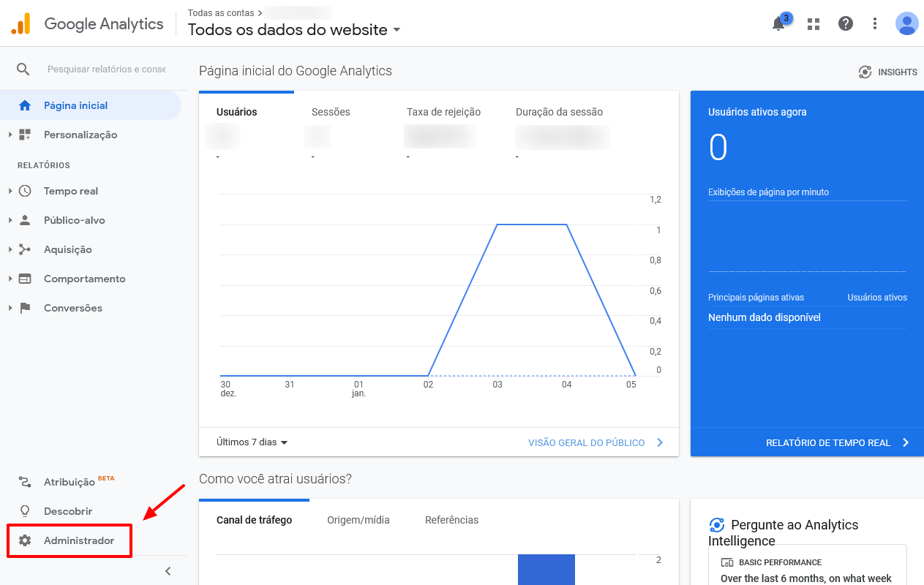This screenshot has height=585, width=924.
Task: Click the RELATÓRIOS section label
Action: pyautogui.click(x=44, y=165)
